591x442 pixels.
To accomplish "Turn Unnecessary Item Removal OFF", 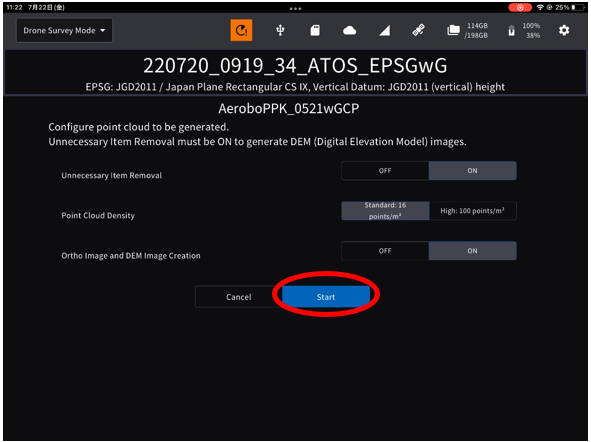I will point(385,171).
